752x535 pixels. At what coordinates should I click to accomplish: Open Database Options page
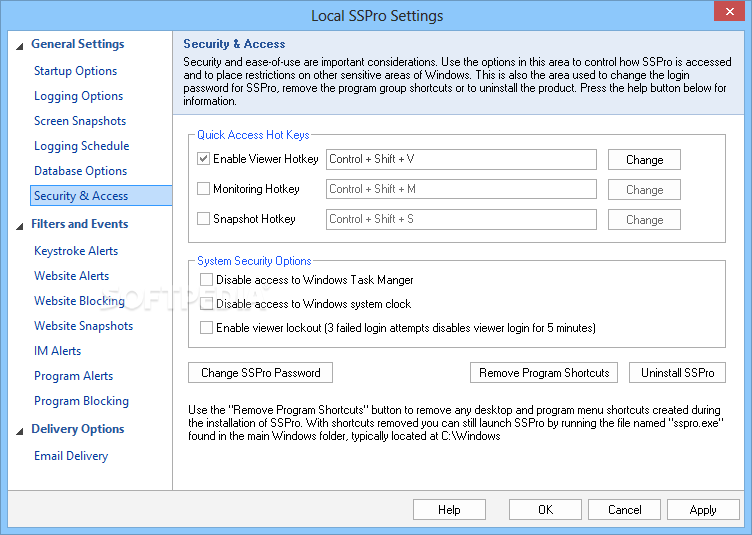(x=80, y=171)
